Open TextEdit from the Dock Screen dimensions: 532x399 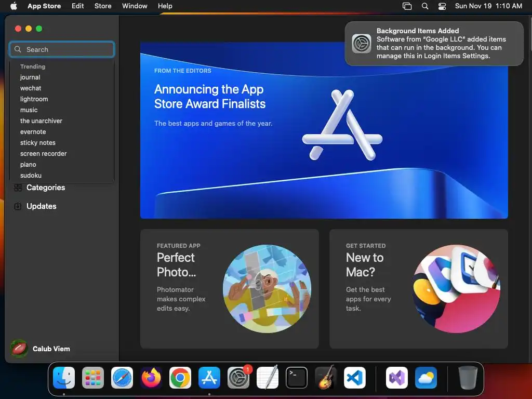(268, 378)
